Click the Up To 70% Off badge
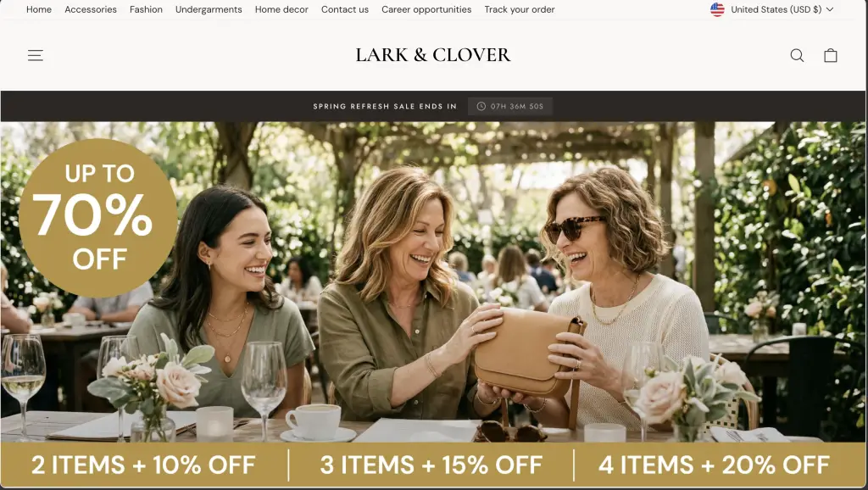The height and width of the screenshot is (490, 868). point(98,218)
